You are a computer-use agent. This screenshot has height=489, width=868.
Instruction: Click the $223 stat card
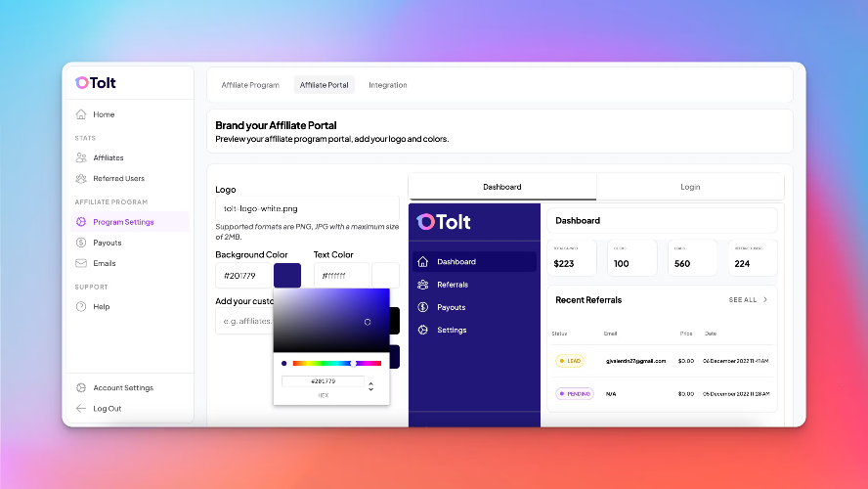tap(572, 257)
